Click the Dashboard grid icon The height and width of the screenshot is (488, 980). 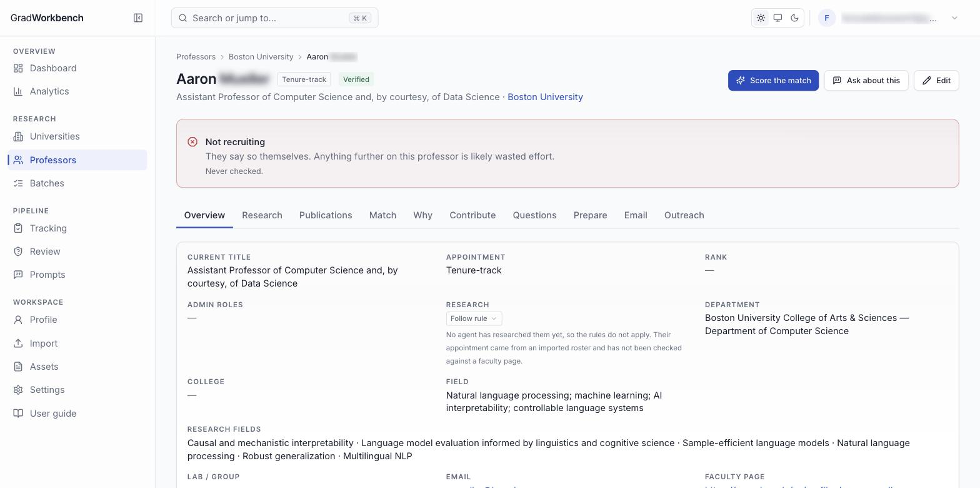[x=18, y=68]
